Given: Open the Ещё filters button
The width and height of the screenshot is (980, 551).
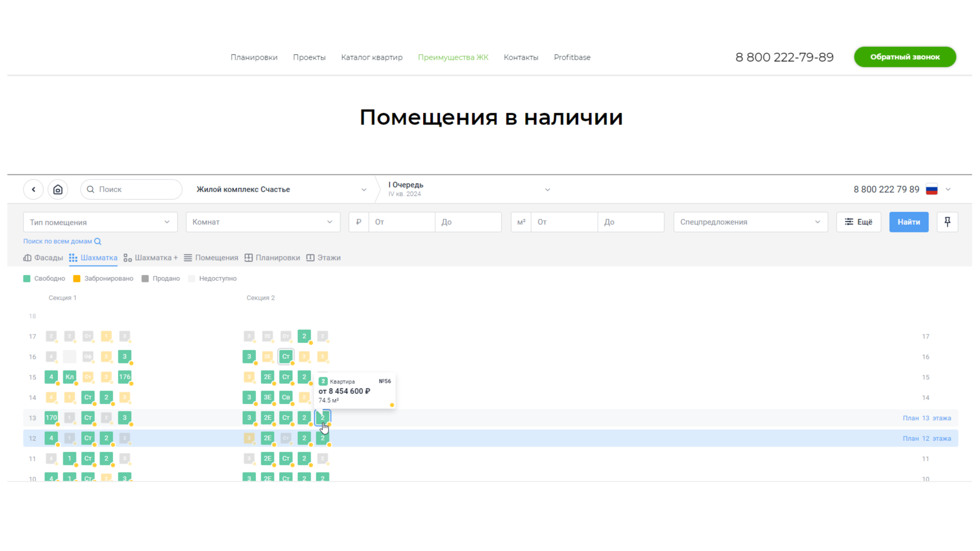Looking at the screenshot, I should 859,222.
